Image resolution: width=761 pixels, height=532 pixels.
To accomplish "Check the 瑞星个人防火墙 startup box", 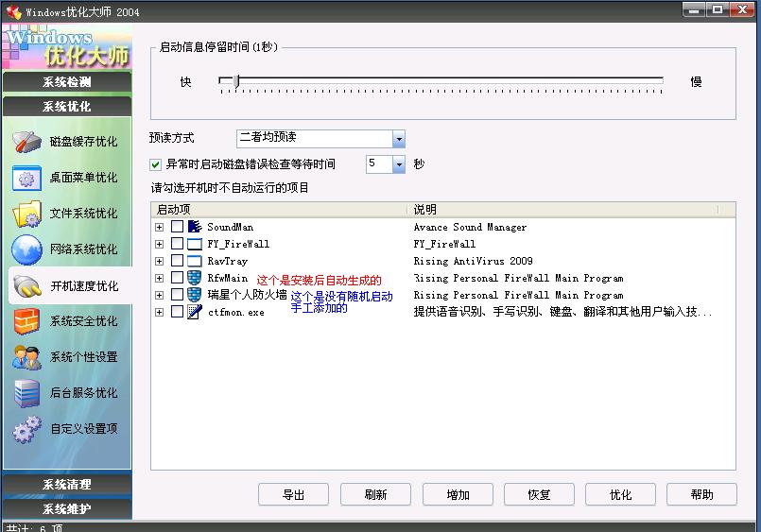I will (x=177, y=295).
